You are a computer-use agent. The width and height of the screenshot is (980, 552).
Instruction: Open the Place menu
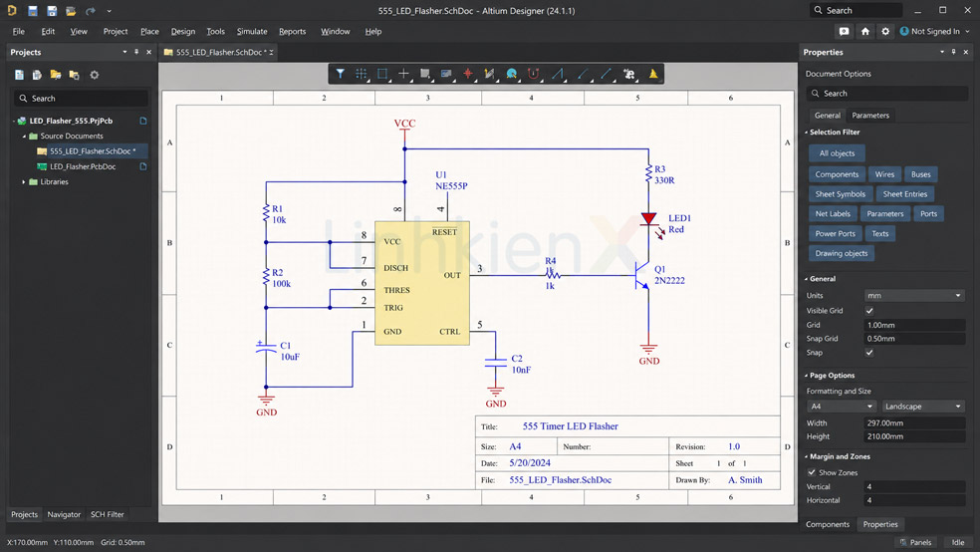(149, 31)
